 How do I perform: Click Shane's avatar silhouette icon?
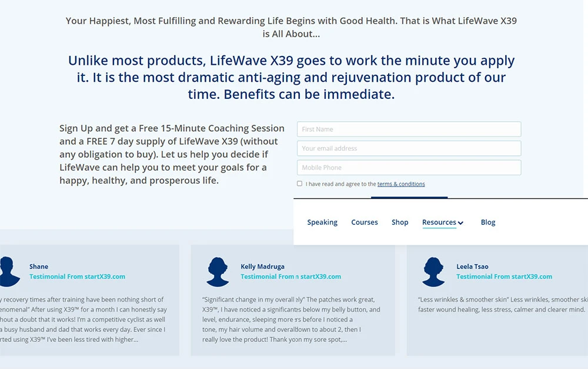pos(9,272)
